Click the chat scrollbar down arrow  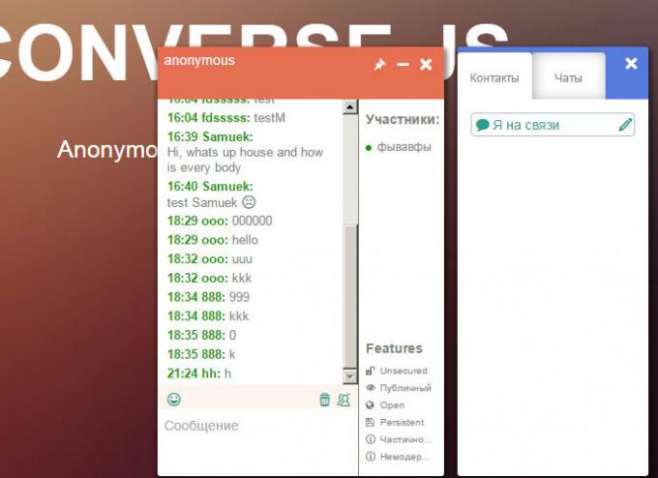tap(350, 376)
